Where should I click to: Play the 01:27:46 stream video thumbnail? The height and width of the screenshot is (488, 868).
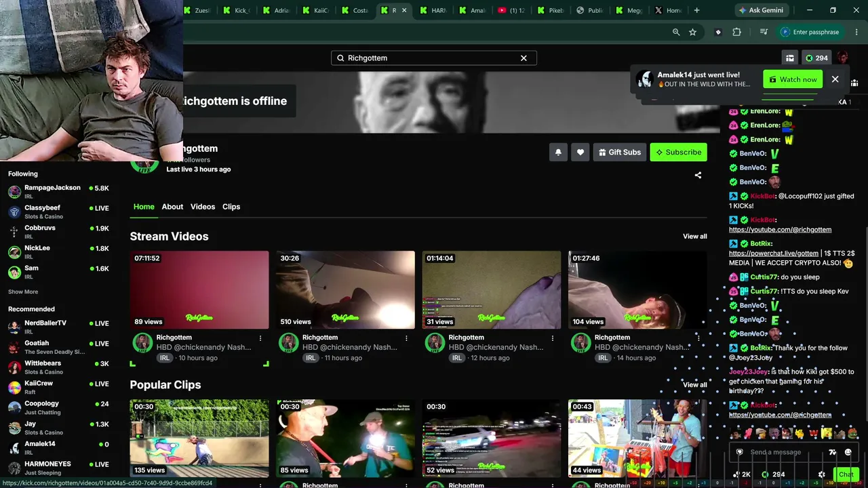click(637, 290)
